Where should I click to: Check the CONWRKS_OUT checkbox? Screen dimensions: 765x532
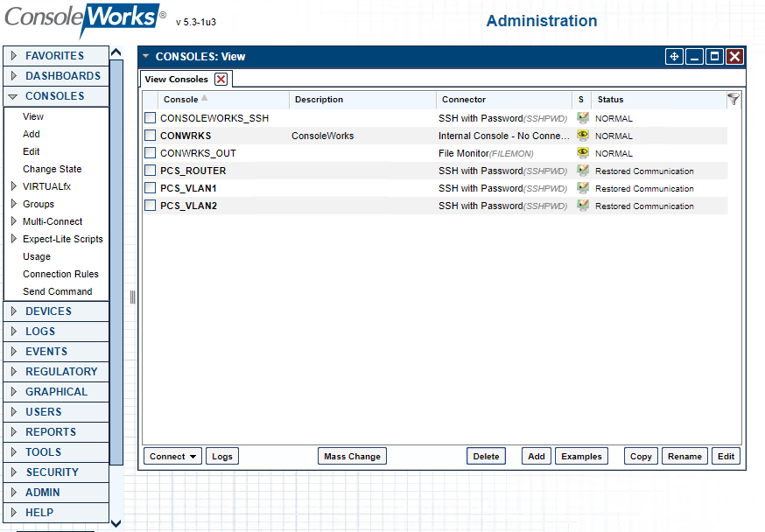[151, 153]
